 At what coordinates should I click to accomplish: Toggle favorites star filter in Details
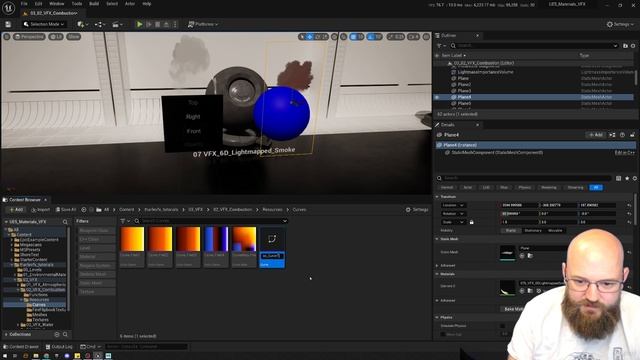pyautogui.click(x=627, y=178)
